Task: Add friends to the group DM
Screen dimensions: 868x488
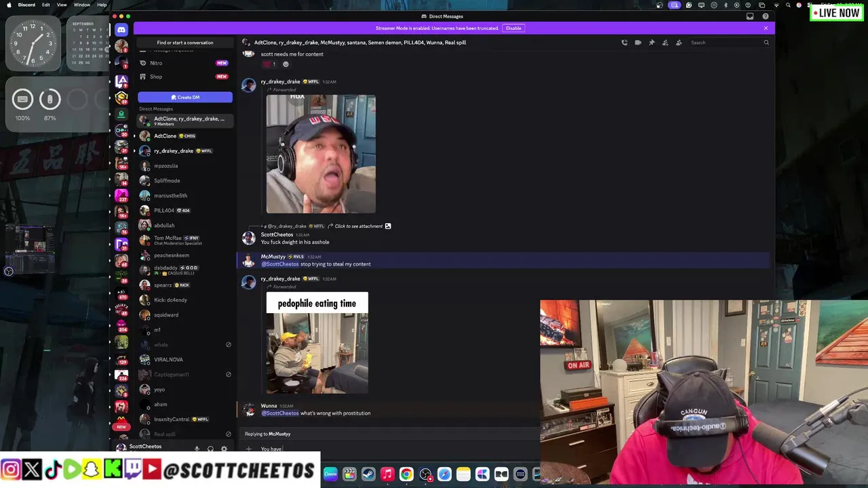Action: [665, 43]
